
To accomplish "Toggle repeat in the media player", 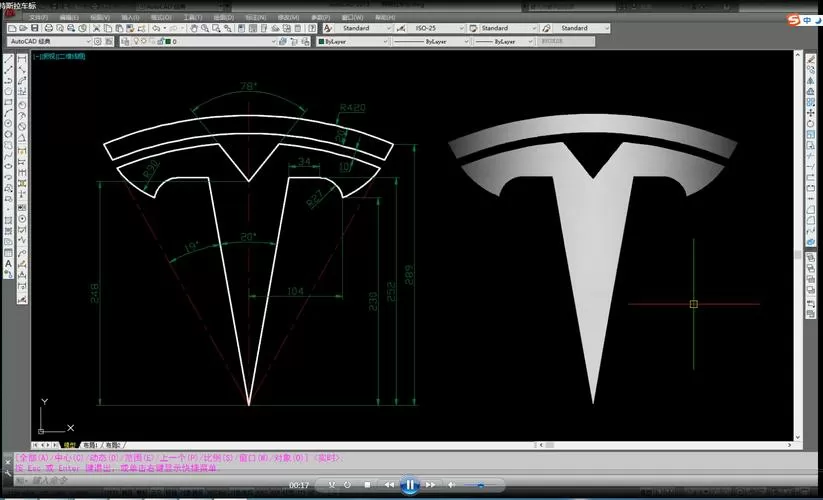I will click(347, 485).
